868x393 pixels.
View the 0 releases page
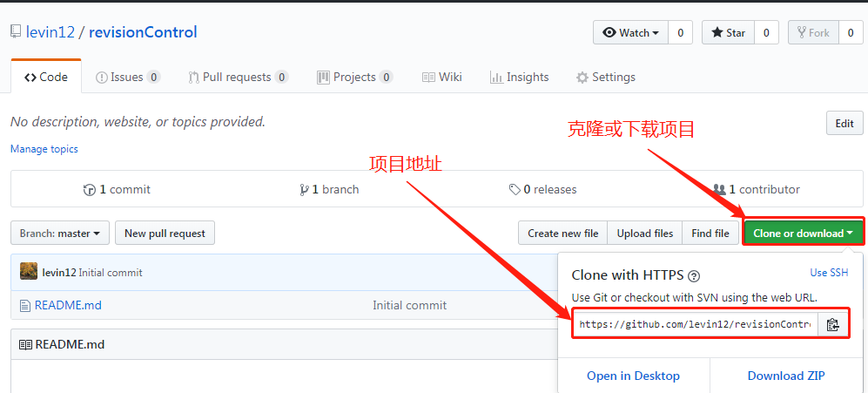click(x=542, y=190)
